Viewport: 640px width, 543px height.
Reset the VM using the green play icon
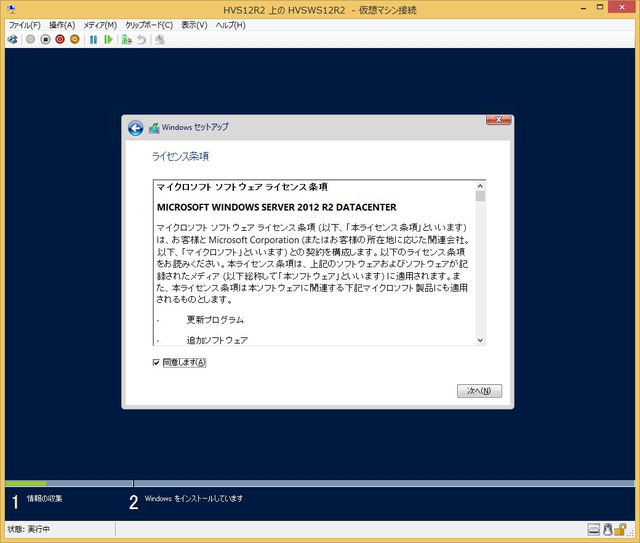coord(108,40)
